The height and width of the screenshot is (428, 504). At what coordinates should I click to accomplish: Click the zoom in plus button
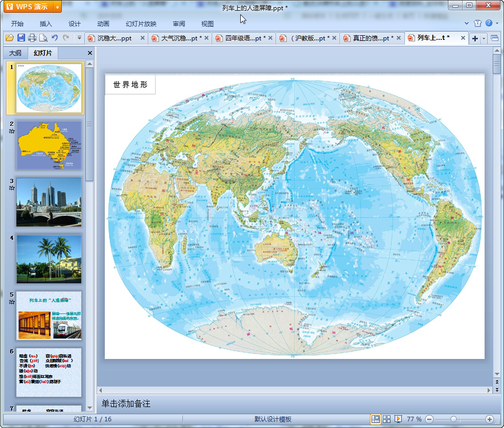[x=489, y=419]
